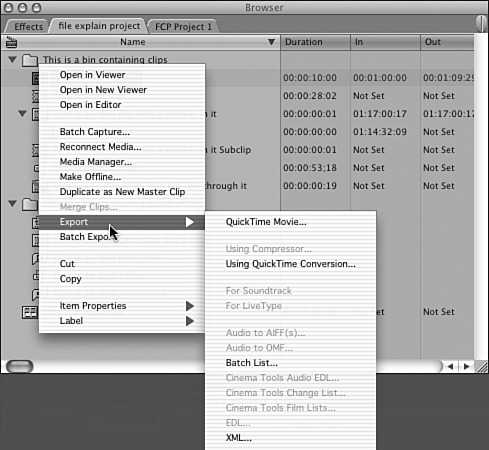Choose Using QuickTime Conversion...
Viewport: 489px width, 450px height.
coord(291,264)
